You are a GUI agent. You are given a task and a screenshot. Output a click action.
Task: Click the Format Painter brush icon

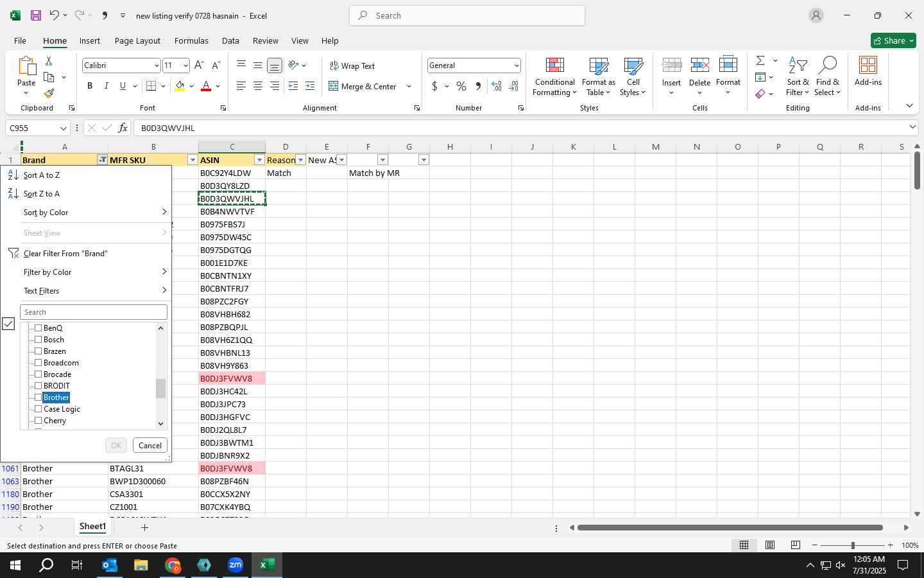point(49,94)
